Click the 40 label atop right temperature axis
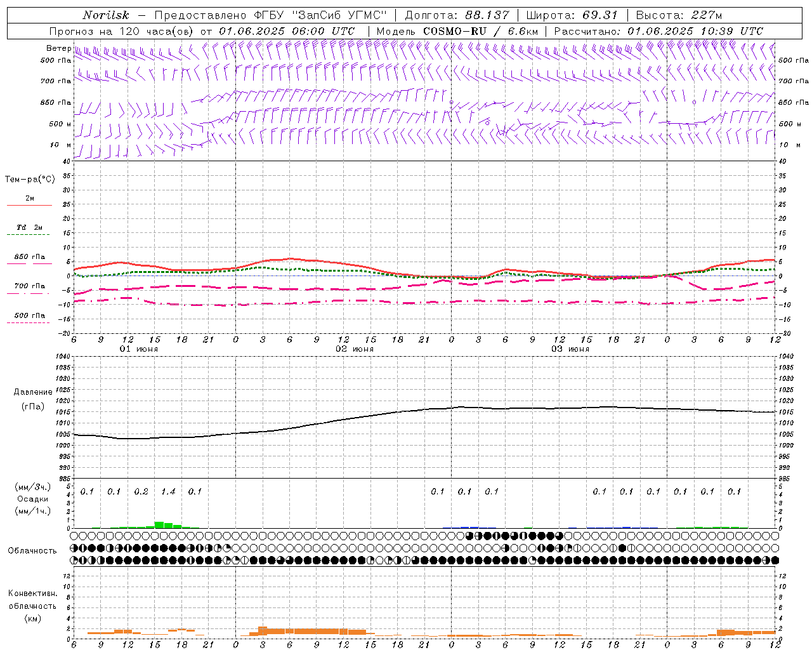Screen dimensions: 812x650 (782, 161)
